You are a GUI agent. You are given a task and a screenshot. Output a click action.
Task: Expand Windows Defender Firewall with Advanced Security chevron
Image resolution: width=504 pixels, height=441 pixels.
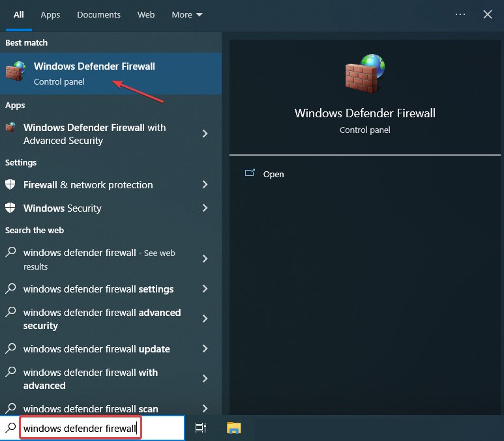205,134
